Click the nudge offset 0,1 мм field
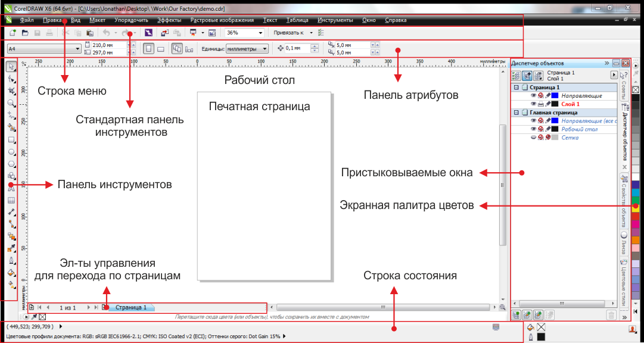The width and height of the screenshot is (644, 343). 298,48
